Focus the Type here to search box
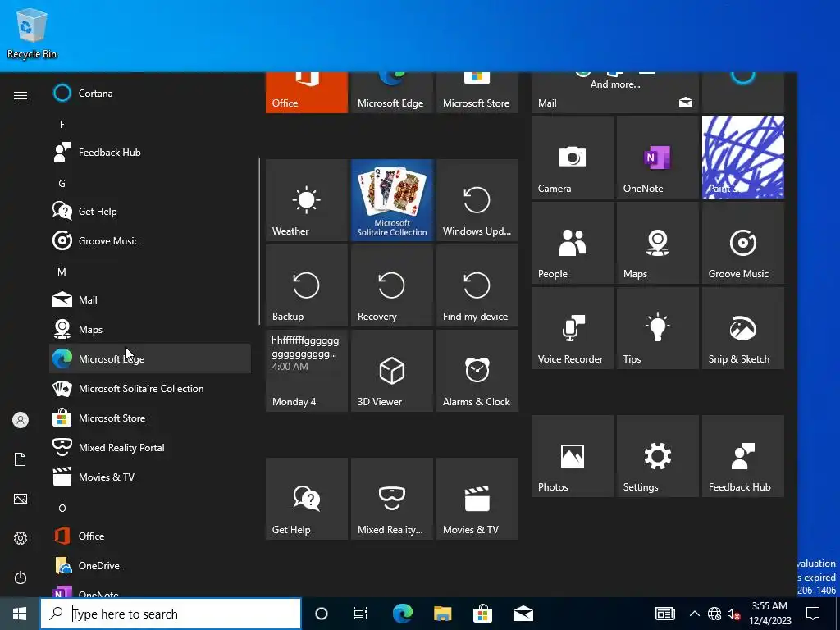Viewport: 840px width, 630px height. (x=171, y=614)
